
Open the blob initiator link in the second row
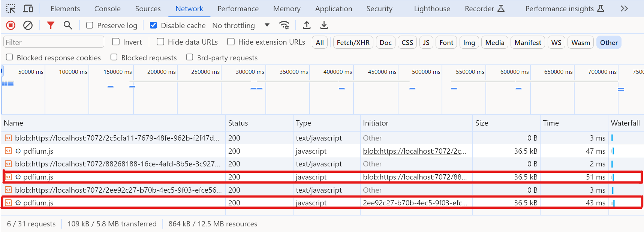(x=414, y=151)
